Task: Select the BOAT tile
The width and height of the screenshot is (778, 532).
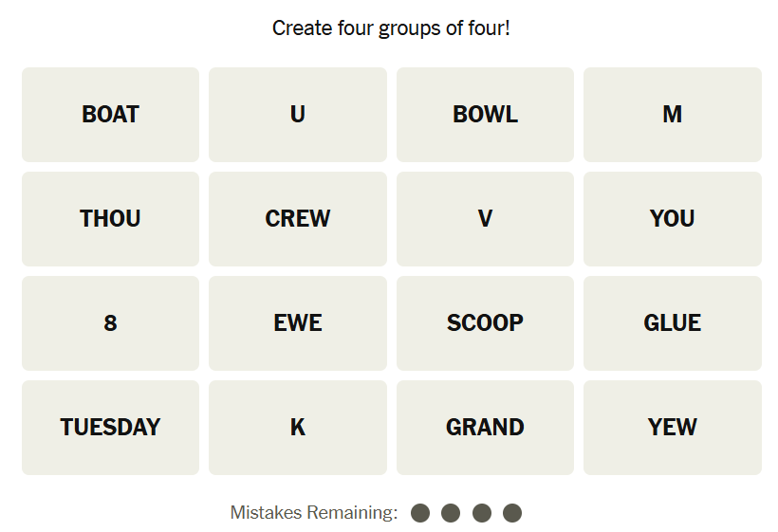Action: coord(110,115)
